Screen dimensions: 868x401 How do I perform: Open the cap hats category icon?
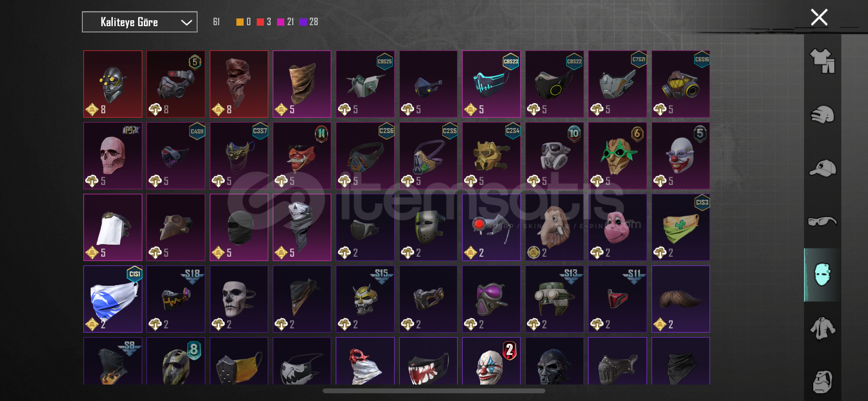point(822,168)
